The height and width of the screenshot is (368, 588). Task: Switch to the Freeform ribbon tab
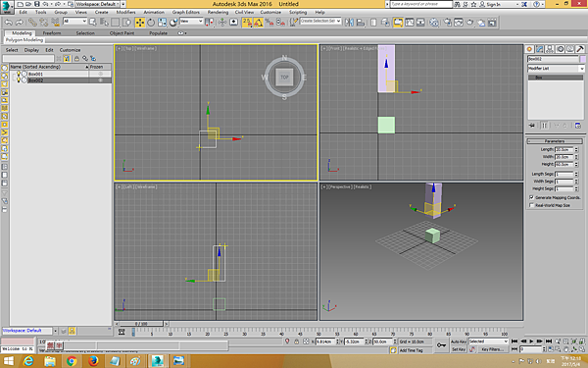(x=52, y=33)
